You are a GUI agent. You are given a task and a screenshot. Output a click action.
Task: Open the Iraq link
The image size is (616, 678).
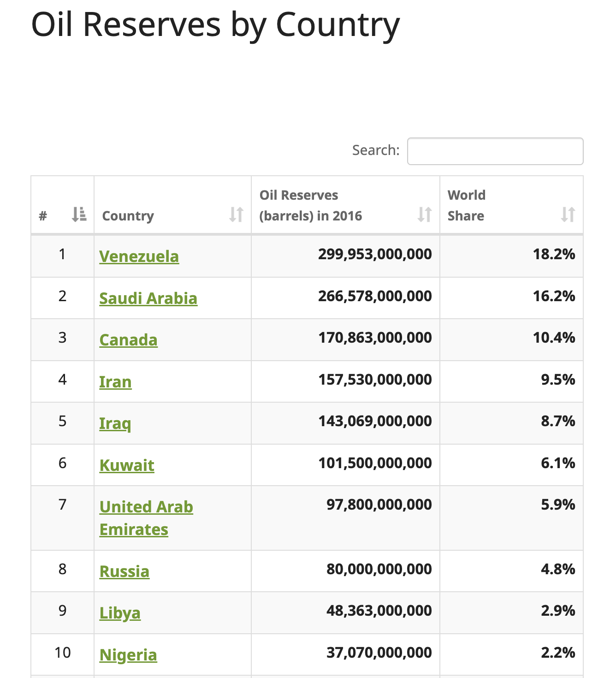115,423
